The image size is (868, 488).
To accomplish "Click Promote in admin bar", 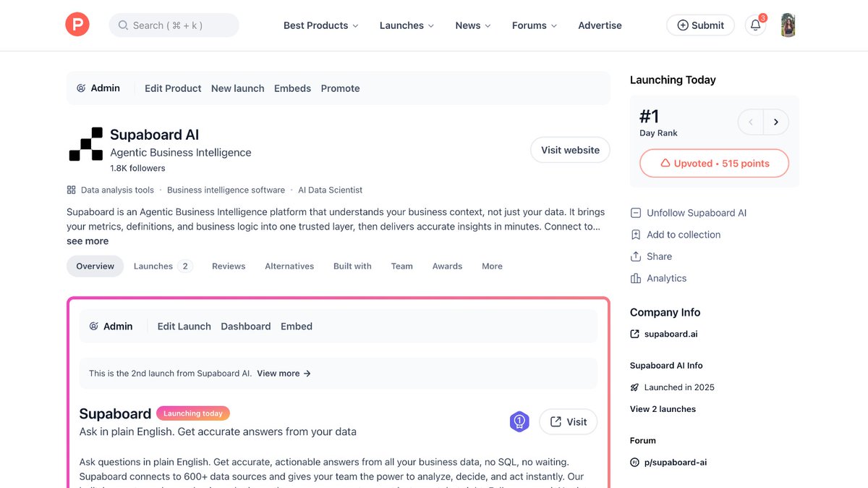I will [340, 88].
